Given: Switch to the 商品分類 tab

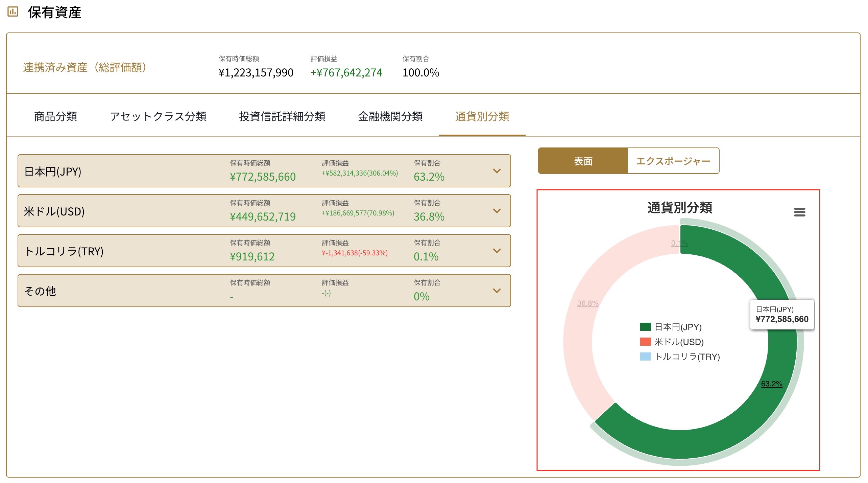Looking at the screenshot, I should pos(55,116).
